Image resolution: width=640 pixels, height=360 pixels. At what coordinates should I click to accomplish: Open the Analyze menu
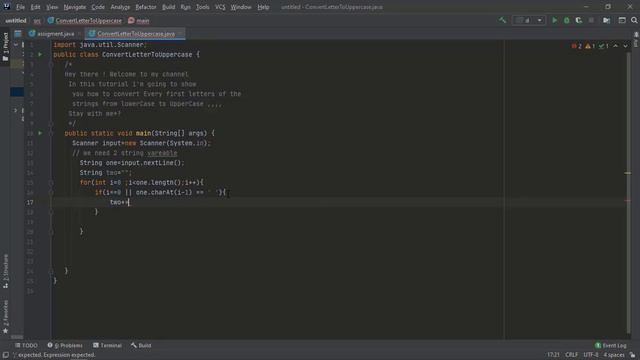120,7
